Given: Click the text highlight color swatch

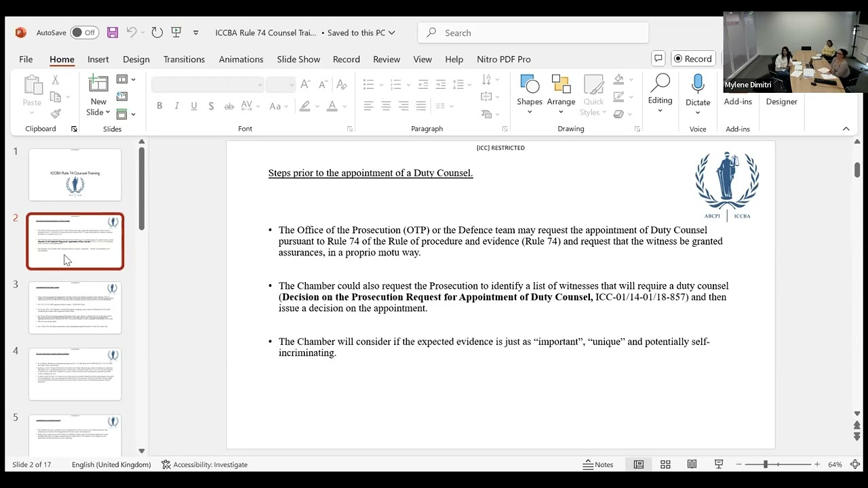Looking at the screenshot, I should pos(305,106).
